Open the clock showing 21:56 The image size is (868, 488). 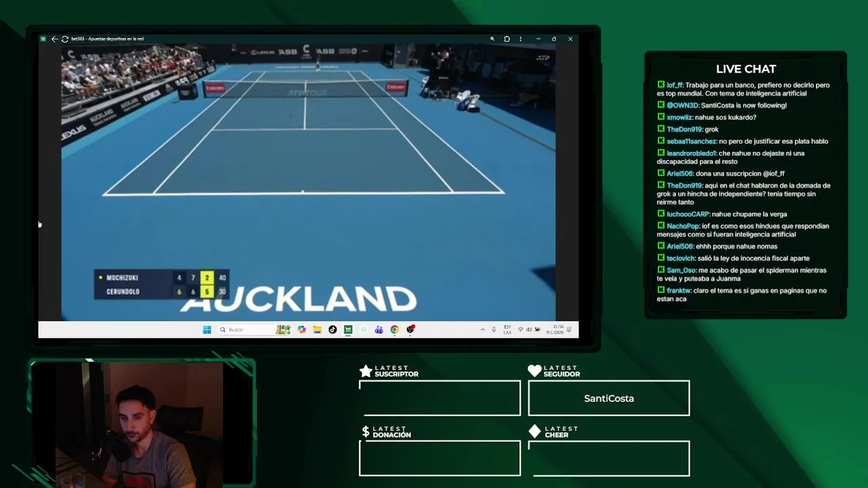point(554,329)
